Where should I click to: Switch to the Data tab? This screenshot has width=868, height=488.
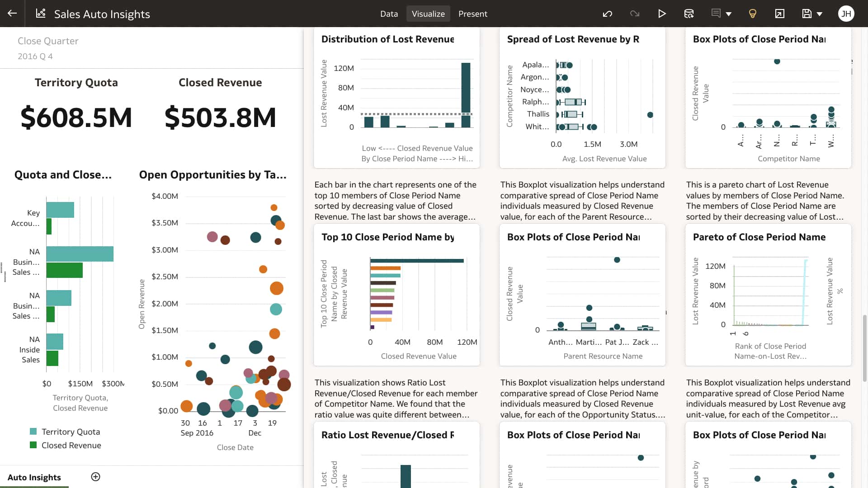point(389,14)
